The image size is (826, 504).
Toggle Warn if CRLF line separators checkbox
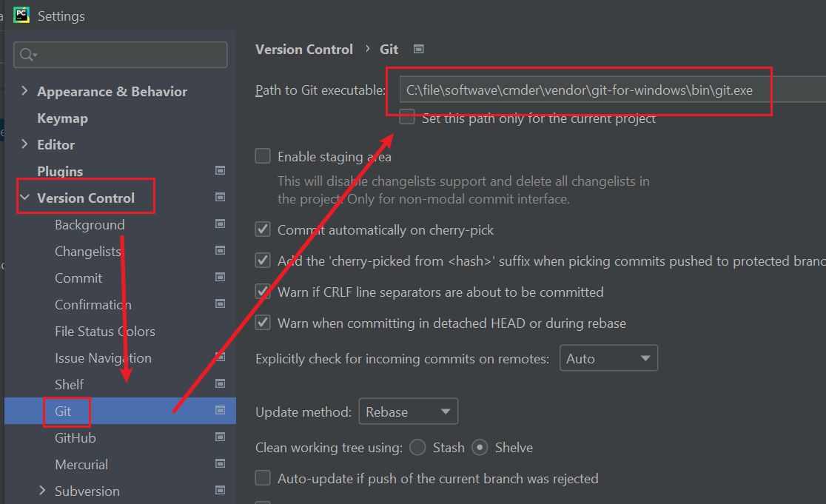coord(263,292)
